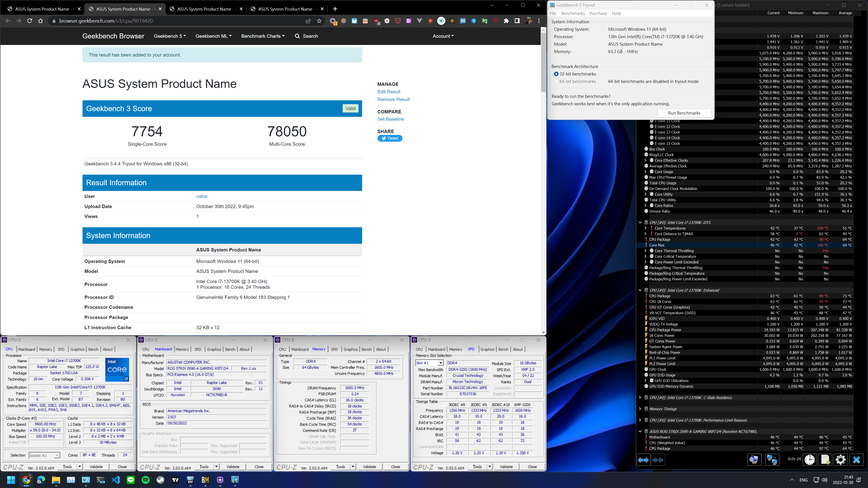
Task: Show hidden system tray icons chevron
Action: click(792, 480)
